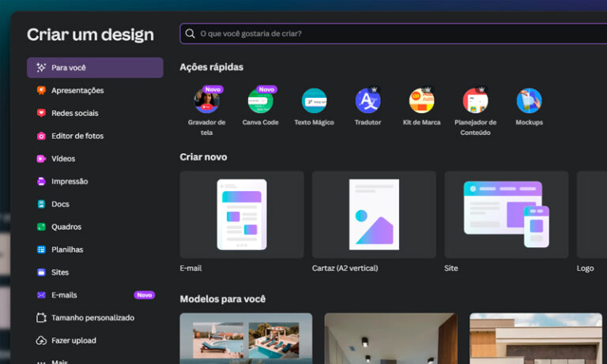Viewport: 607px width, 364px height.
Task: Open Redes sociais category
Action: pos(95,114)
